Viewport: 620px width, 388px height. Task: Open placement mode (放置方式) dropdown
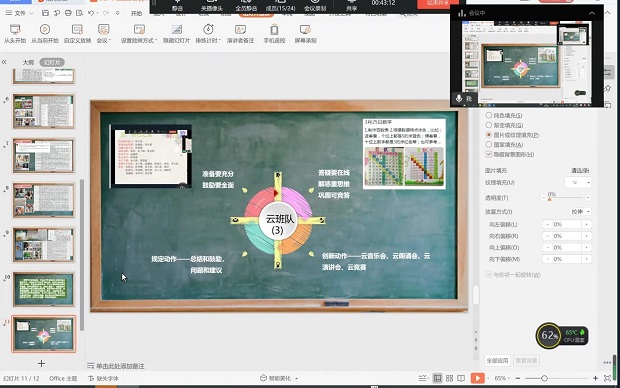pos(580,212)
